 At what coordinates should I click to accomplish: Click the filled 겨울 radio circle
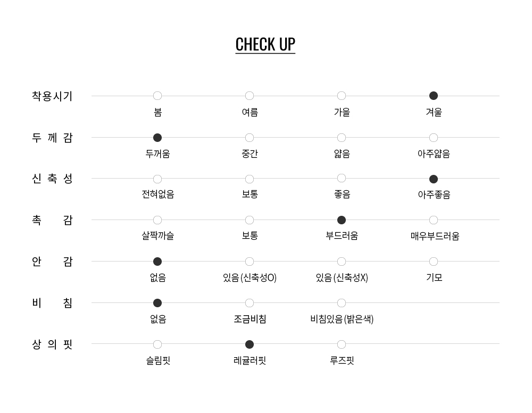434,96
